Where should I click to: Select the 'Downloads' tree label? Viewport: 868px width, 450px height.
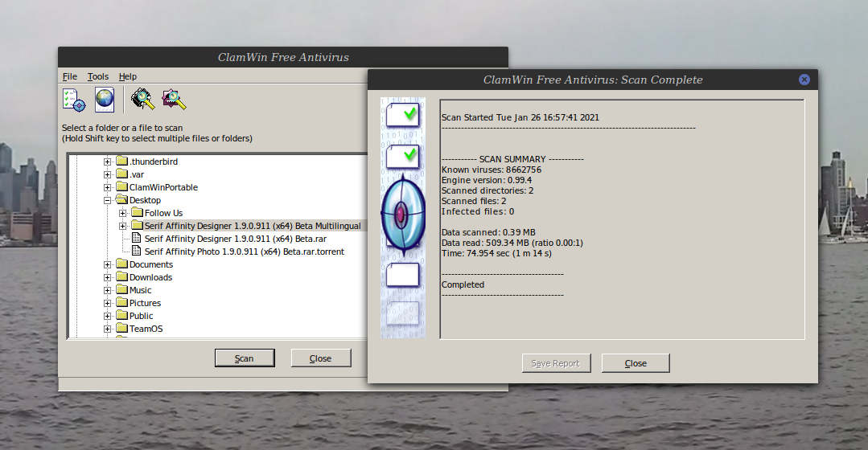coord(150,277)
